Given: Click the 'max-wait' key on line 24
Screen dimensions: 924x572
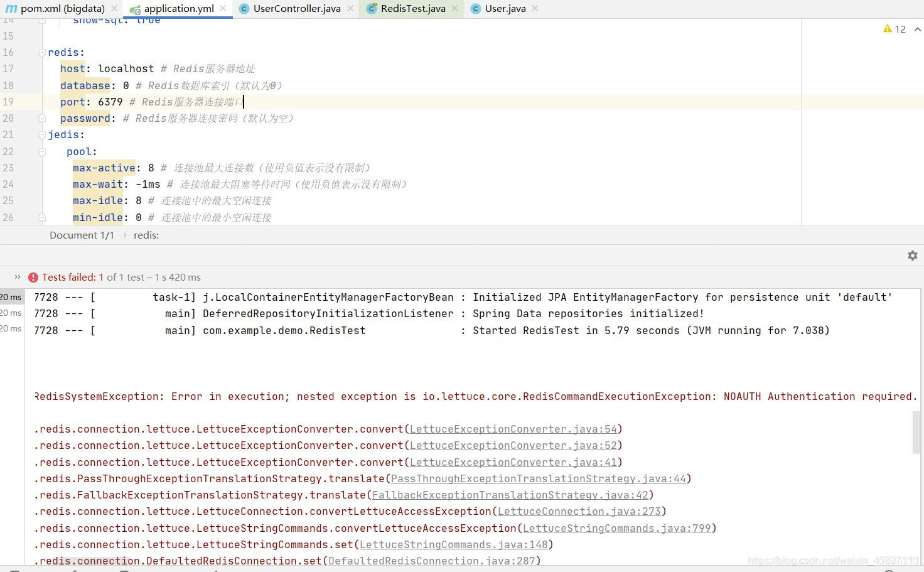Looking at the screenshot, I should coord(98,184).
